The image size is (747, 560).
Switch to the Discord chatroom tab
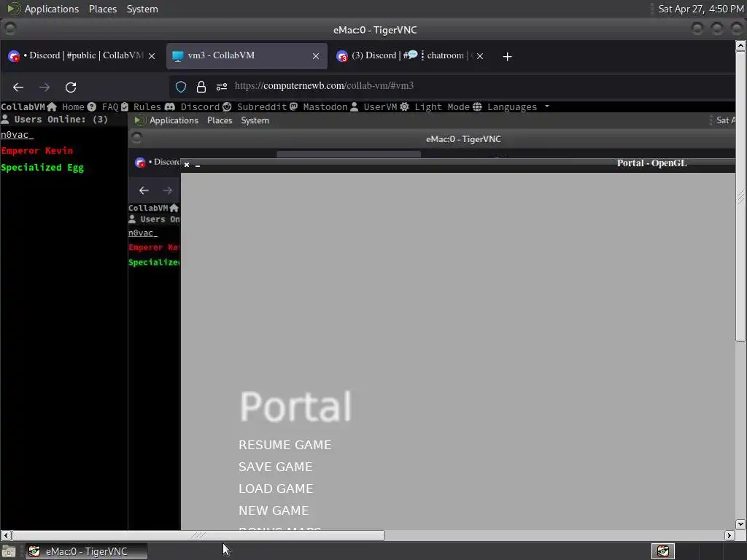click(x=410, y=55)
